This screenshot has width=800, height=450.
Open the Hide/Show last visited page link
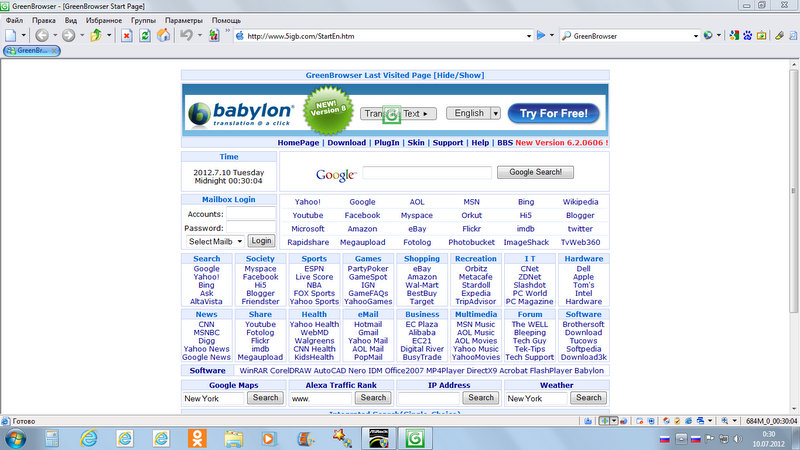point(459,76)
